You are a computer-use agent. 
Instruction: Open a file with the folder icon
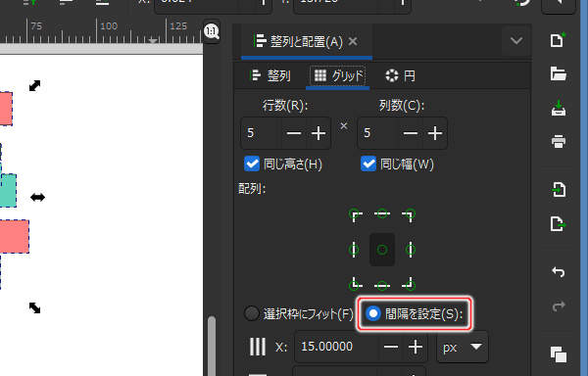(x=558, y=73)
